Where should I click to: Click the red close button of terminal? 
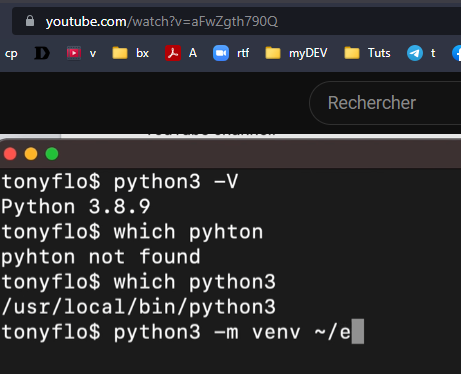coord(10,154)
